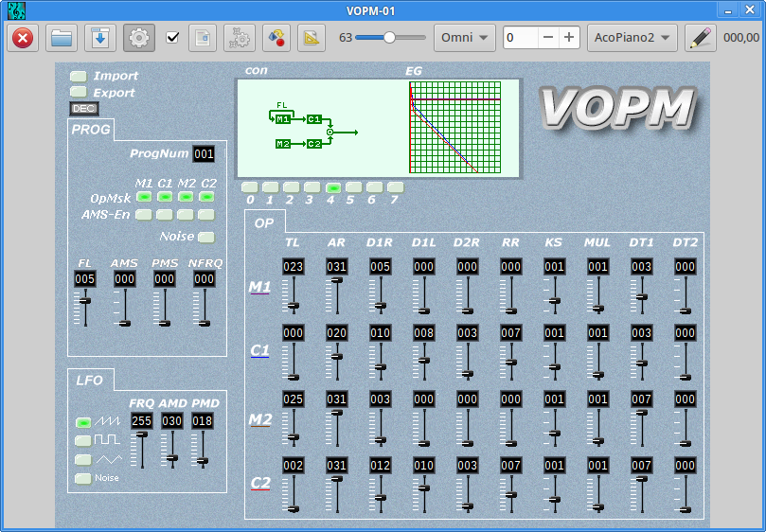Open the Omni MIDI channel dropdown
This screenshot has height=532, width=766.
pos(464,38)
